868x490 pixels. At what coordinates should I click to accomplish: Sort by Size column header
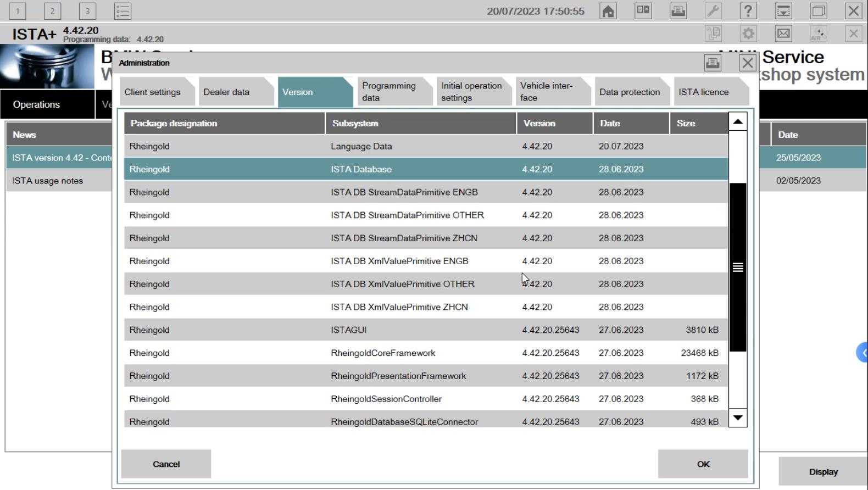tap(699, 123)
